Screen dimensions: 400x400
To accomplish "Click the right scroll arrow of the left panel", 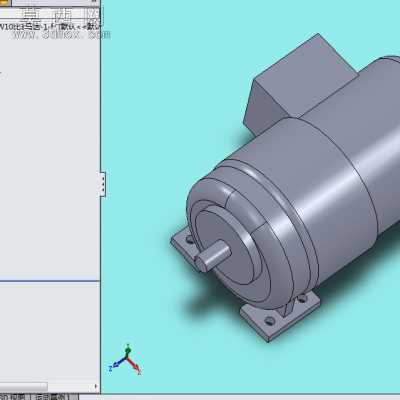I will (x=96, y=387).
